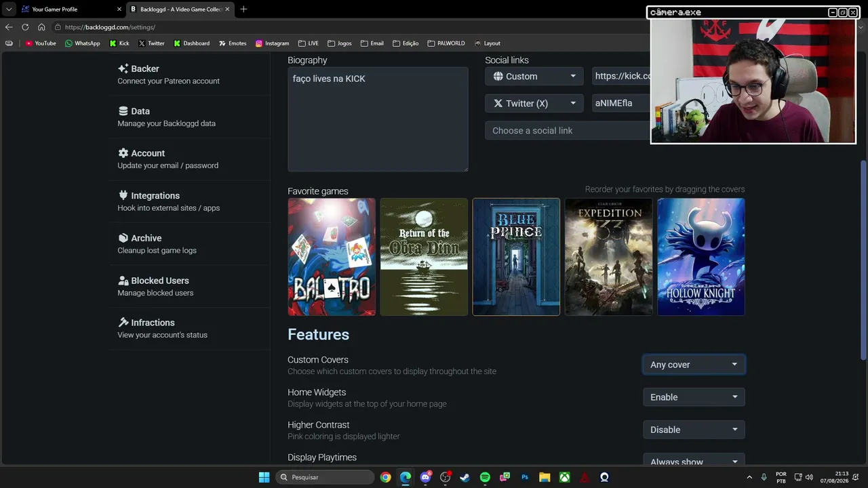868x488 pixels.
Task: Open Microsoft Edge from the taskbar
Action: [x=406, y=477]
